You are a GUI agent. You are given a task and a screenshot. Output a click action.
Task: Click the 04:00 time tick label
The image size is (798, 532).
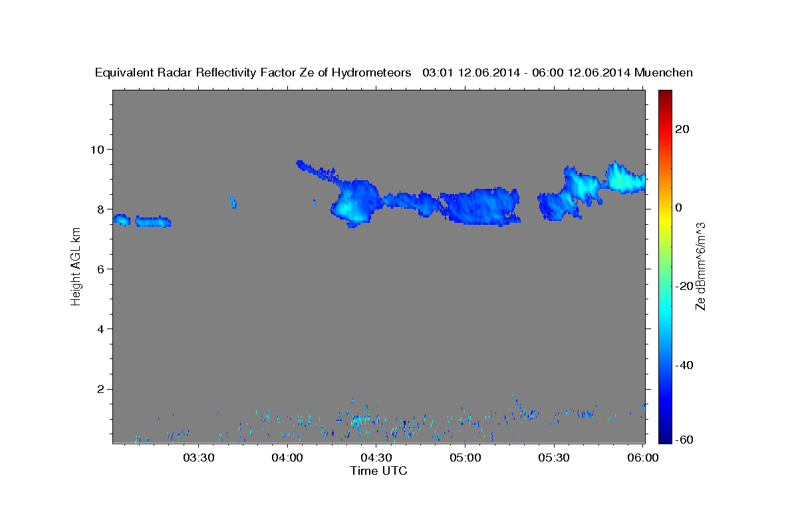pyautogui.click(x=287, y=458)
